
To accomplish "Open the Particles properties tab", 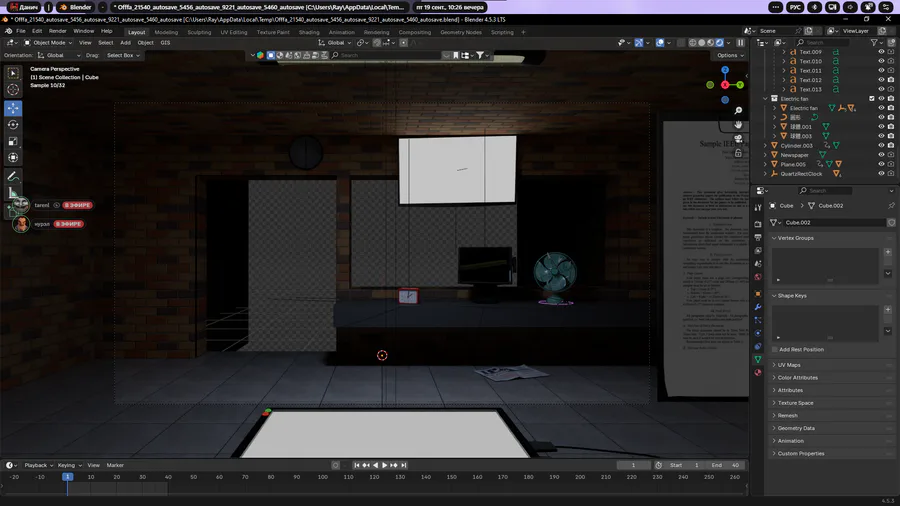I will [758, 320].
